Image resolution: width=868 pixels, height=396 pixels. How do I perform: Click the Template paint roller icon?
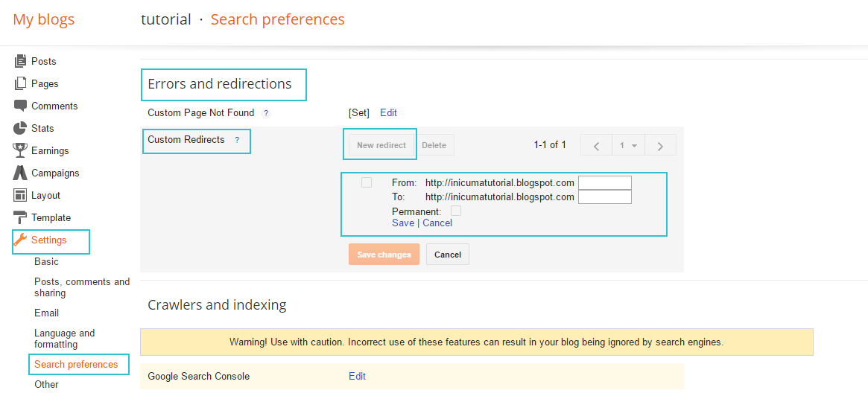(x=20, y=217)
